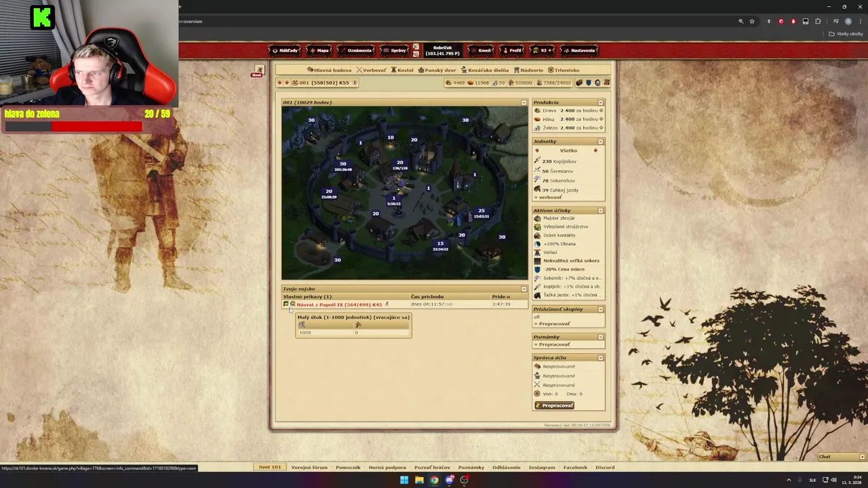Open Kostol church shortcut

point(402,70)
